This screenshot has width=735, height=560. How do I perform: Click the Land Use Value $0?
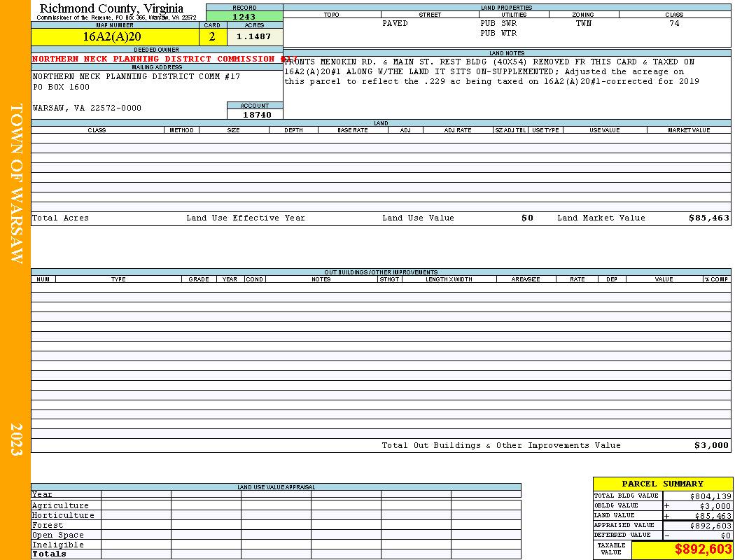point(527,218)
